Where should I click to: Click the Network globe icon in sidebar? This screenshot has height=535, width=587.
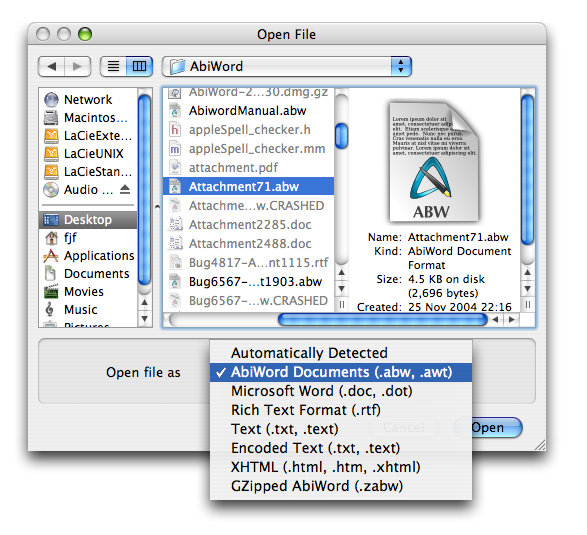coord(51,100)
